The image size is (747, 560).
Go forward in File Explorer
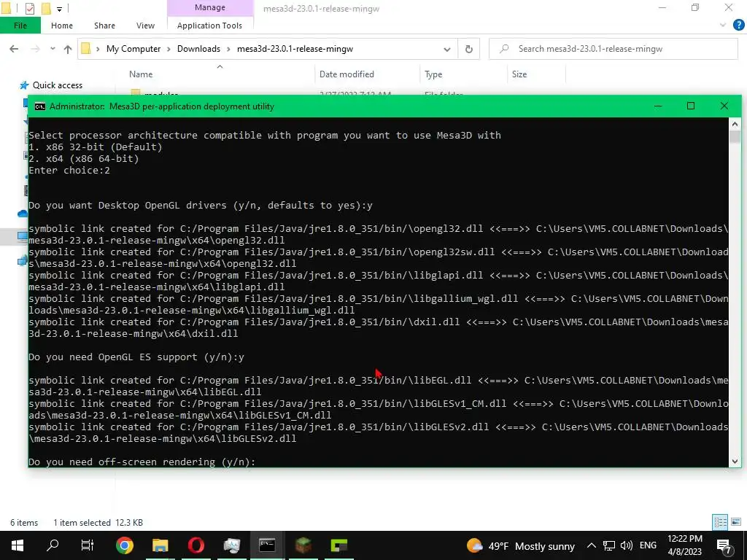(35, 49)
